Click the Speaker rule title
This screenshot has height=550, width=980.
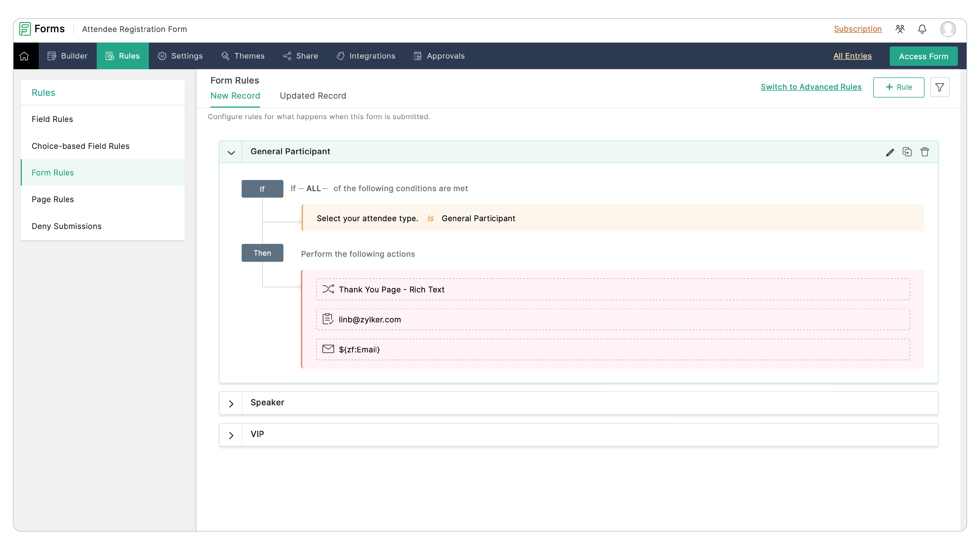pos(267,403)
